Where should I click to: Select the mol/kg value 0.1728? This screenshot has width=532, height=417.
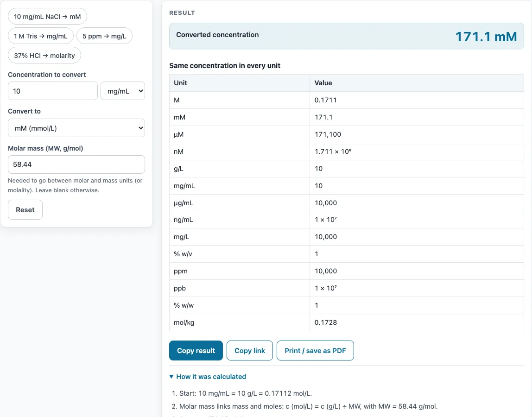coord(325,322)
